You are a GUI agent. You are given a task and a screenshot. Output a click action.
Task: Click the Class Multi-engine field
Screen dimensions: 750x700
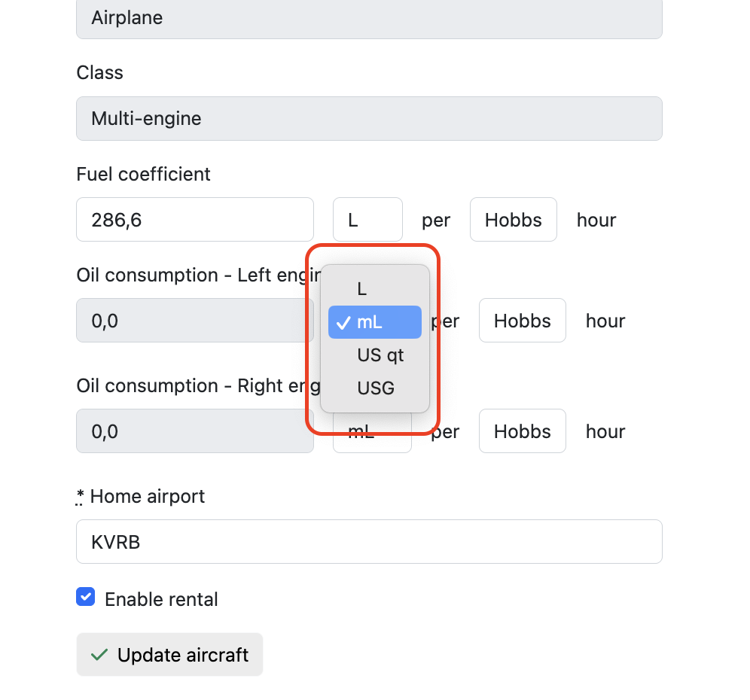click(x=369, y=119)
